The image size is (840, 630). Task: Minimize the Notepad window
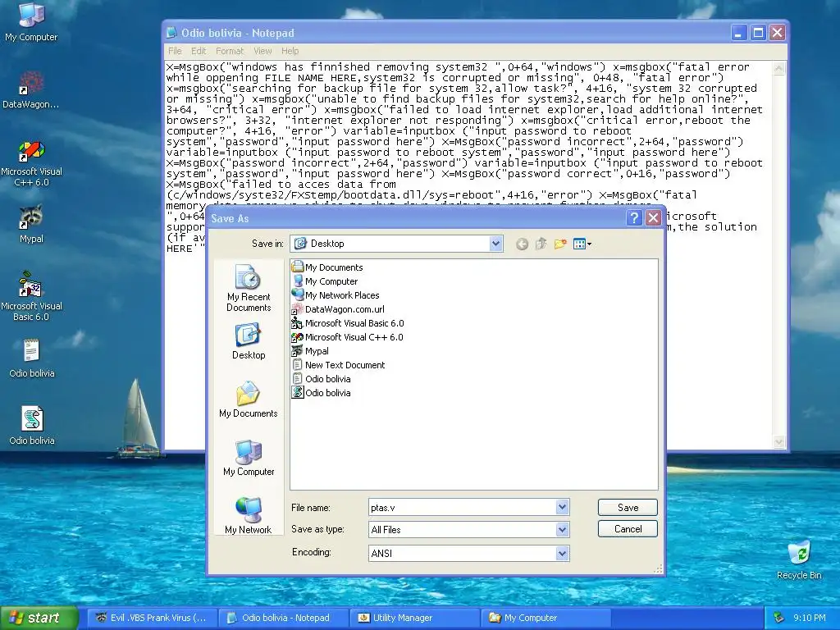pyautogui.click(x=739, y=33)
